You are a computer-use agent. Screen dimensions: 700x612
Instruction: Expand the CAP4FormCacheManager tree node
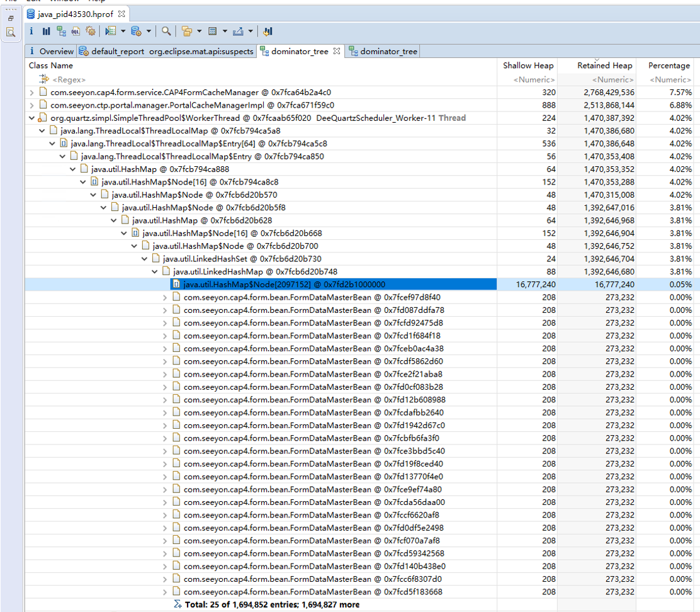(32, 92)
